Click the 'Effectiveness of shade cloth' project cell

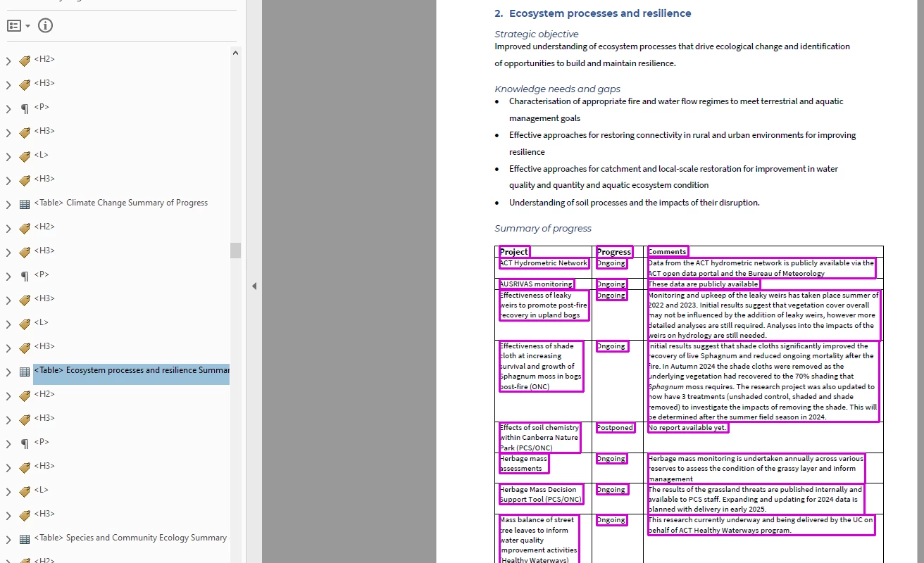pyautogui.click(x=542, y=367)
